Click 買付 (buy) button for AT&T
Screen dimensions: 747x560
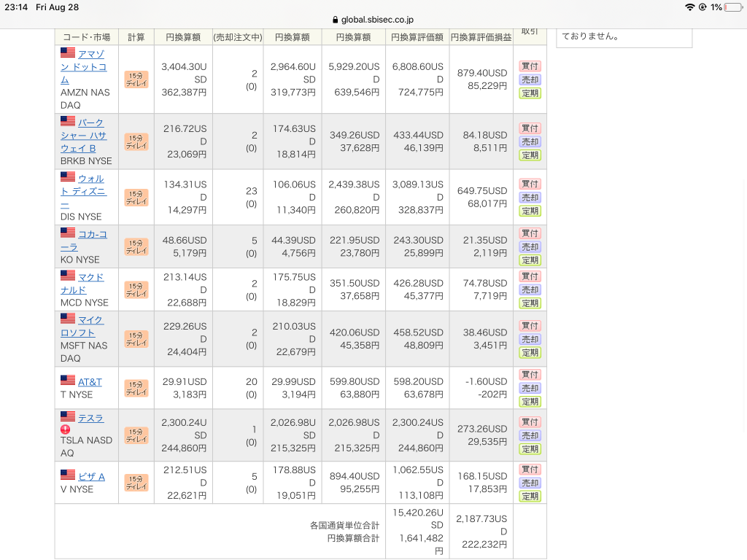[x=530, y=375]
